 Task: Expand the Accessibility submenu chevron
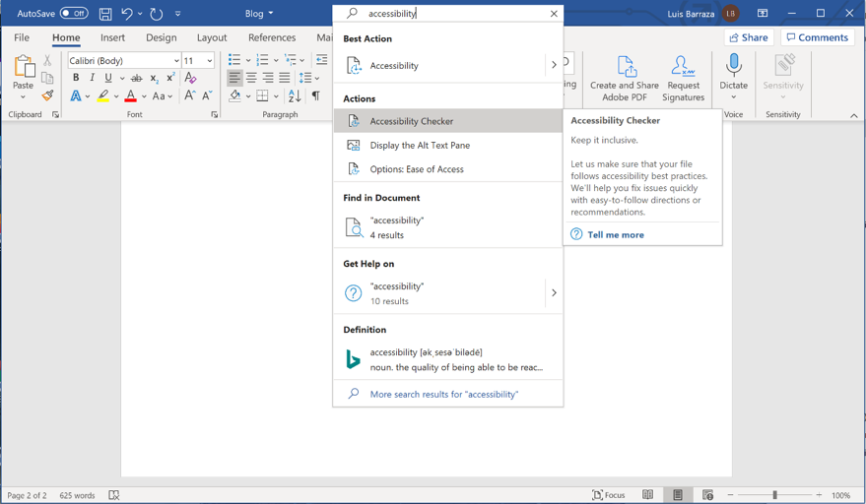tap(554, 65)
